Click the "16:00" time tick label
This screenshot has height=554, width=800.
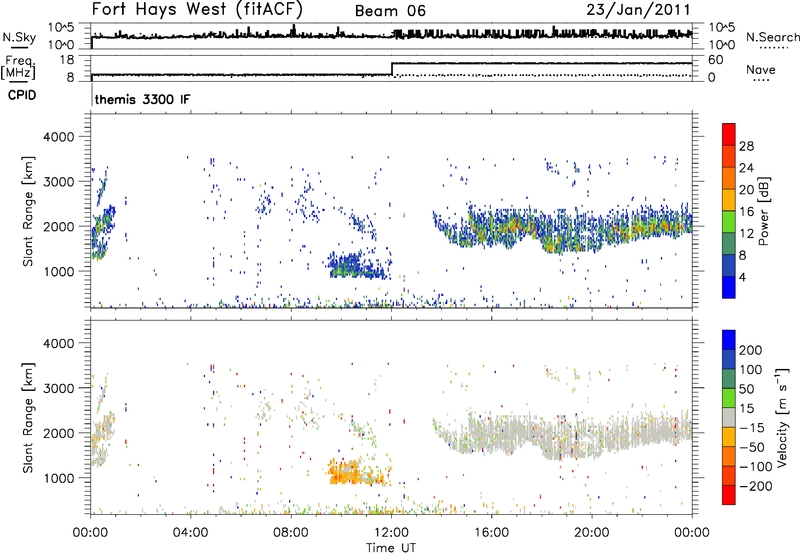(491, 533)
